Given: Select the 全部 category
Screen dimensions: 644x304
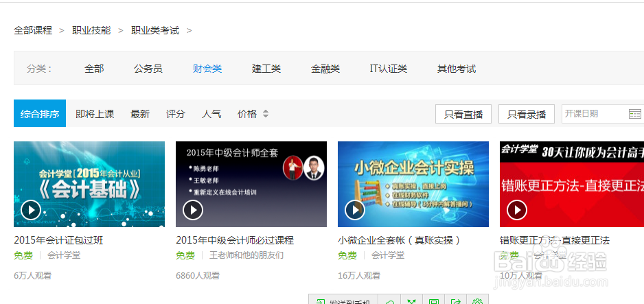Looking at the screenshot, I should (x=94, y=69).
